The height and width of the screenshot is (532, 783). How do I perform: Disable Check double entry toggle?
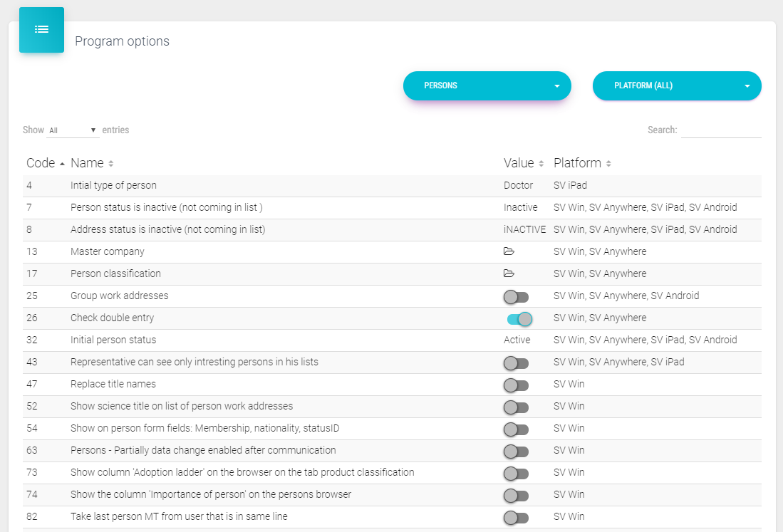click(519, 318)
